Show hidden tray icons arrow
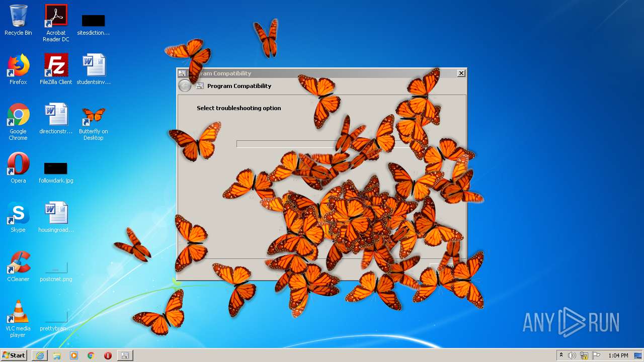Viewport: 644px width, 362px height. (561, 355)
